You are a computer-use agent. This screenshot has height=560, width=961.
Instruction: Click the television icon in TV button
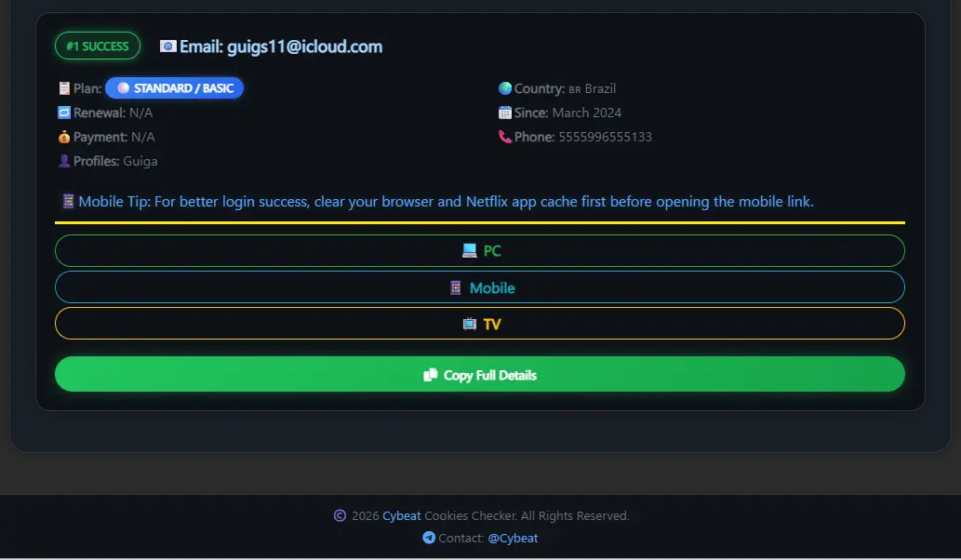pyautogui.click(x=470, y=324)
